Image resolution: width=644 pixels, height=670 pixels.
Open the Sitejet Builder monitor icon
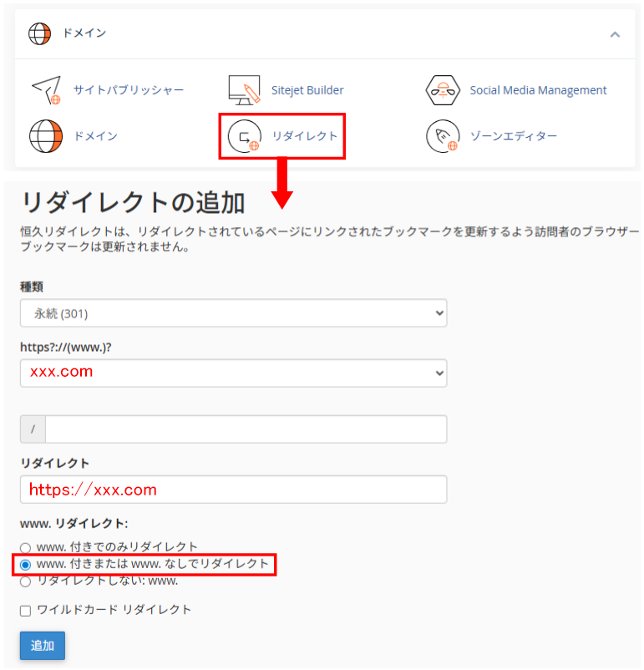click(x=244, y=90)
